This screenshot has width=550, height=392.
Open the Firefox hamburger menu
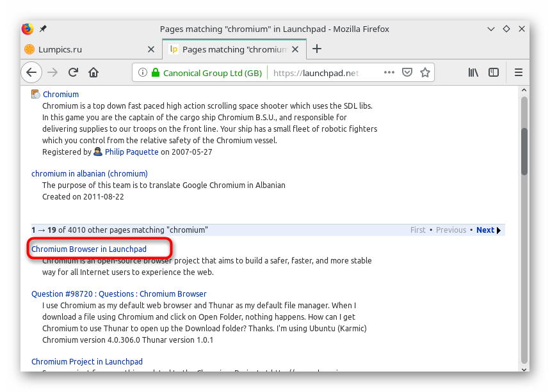point(519,72)
